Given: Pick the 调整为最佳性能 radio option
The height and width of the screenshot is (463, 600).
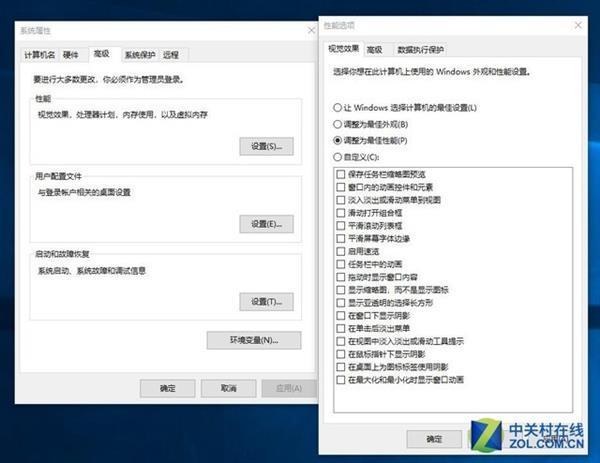Looking at the screenshot, I should 337,140.
